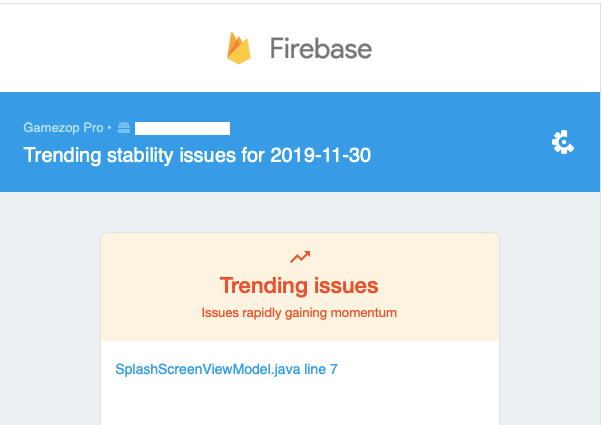Open SplashScreenViewModel.java line 7 issue
Viewport: 602px width, 425px height.
227,369
